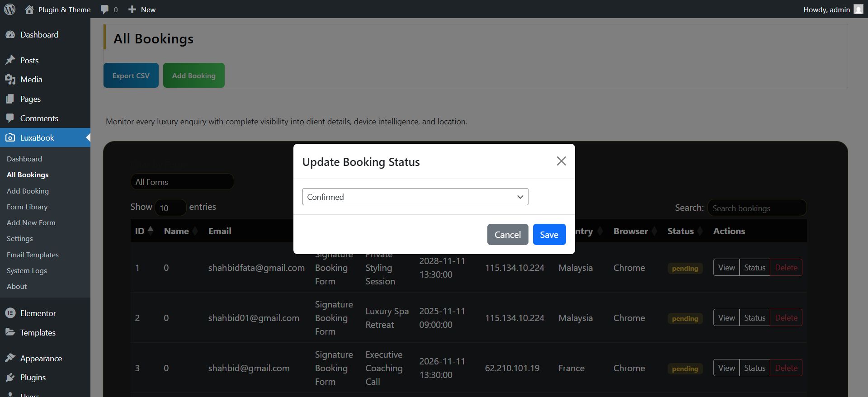The height and width of the screenshot is (397, 868).
Task: Click the Plugins plug icon
Action: coord(10,378)
